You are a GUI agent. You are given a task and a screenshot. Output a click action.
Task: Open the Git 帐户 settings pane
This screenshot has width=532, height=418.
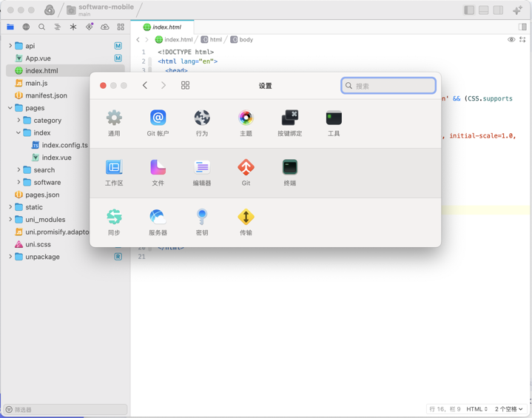click(158, 122)
